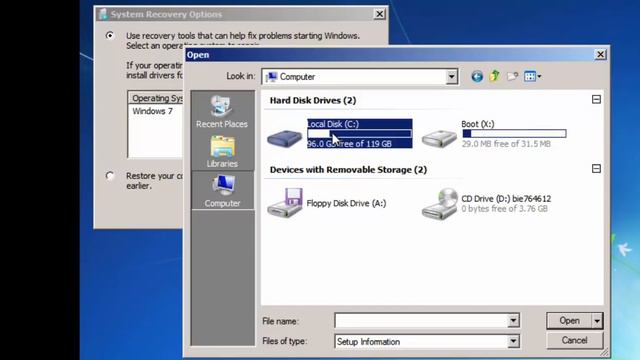Click 'Floppy Disk Drive (A:)' label
Viewport: 640px width, 360px height.
346,203
